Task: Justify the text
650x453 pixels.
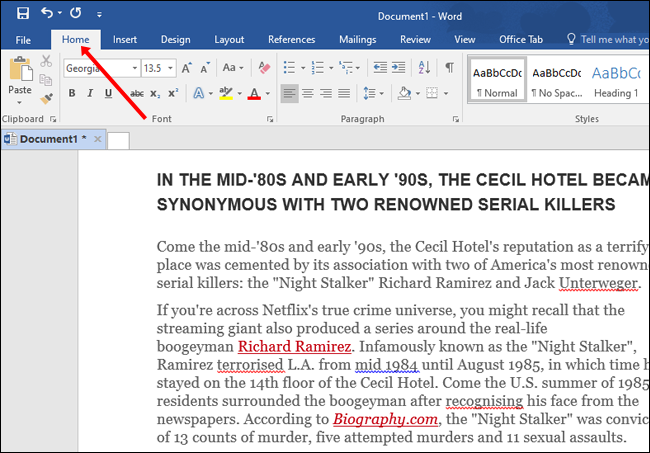Action: 344,93
